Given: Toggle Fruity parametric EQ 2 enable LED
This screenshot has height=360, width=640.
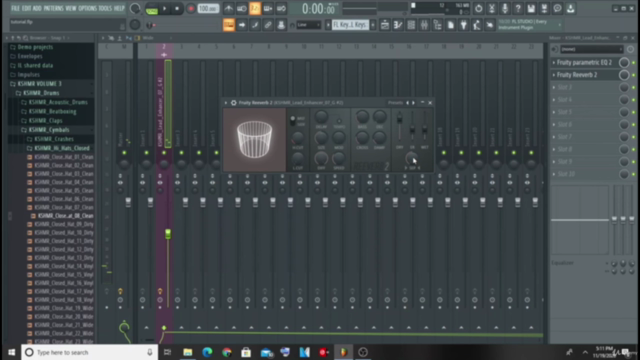Looking at the screenshot, I should pyautogui.click(x=633, y=63).
